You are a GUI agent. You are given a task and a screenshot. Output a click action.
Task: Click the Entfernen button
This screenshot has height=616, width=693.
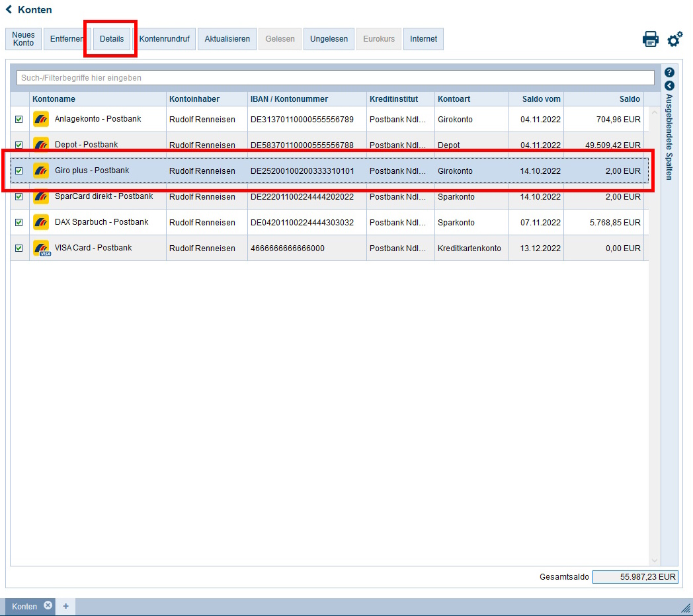[67, 39]
